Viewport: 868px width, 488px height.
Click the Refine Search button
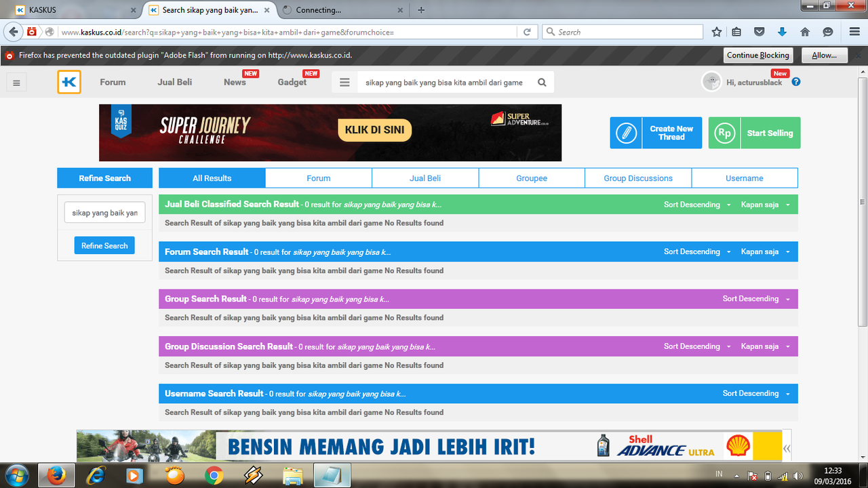pyautogui.click(x=104, y=245)
